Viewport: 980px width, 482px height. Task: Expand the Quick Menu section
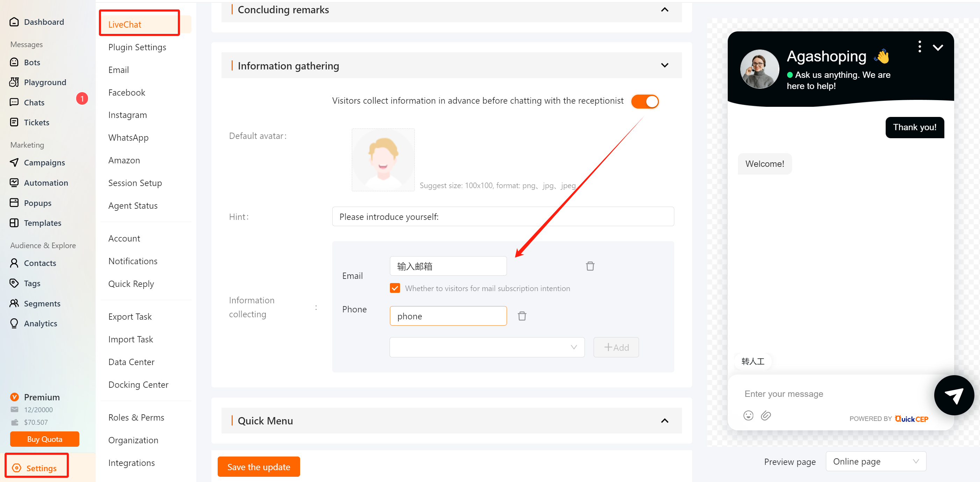tap(665, 421)
